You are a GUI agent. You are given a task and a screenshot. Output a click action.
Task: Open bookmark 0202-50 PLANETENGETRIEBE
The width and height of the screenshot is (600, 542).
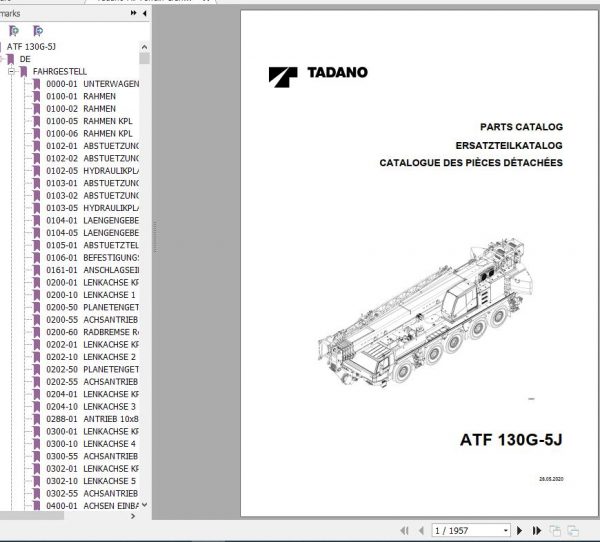coord(92,369)
